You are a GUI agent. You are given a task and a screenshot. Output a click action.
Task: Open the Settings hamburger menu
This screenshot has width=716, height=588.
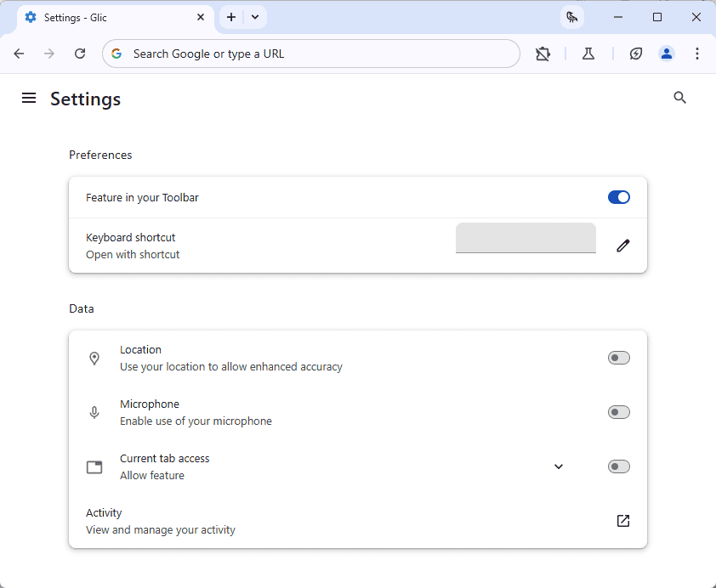click(x=29, y=98)
